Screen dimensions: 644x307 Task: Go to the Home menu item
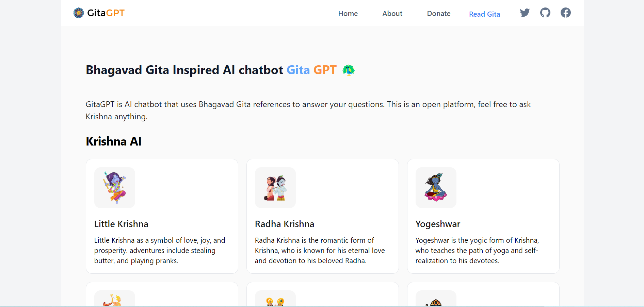click(x=348, y=14)
